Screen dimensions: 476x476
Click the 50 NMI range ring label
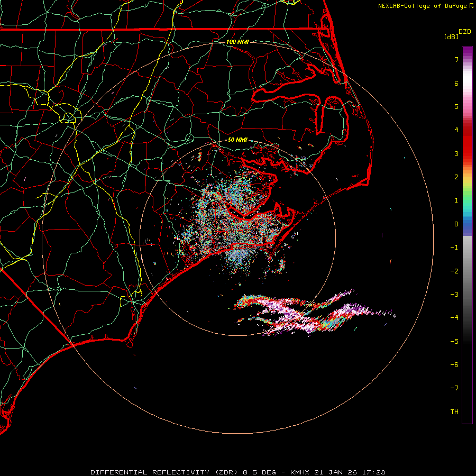point(237,140)
